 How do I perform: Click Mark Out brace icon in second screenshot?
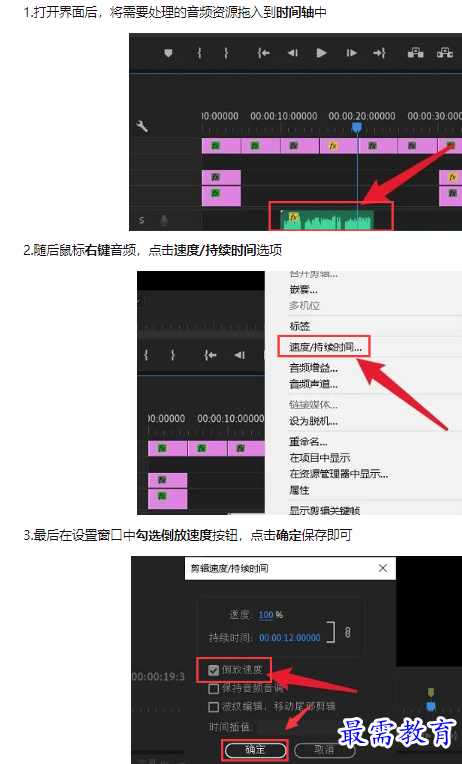click(173, 355)
